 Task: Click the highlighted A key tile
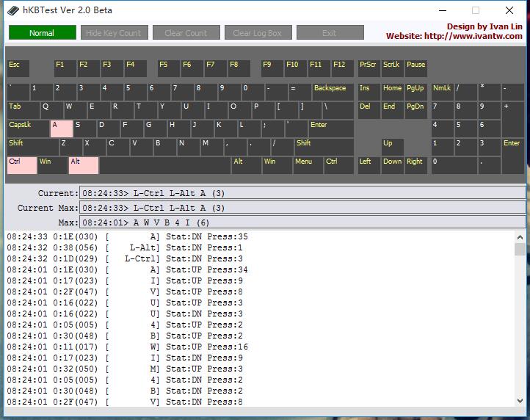(x=62, y=128)
